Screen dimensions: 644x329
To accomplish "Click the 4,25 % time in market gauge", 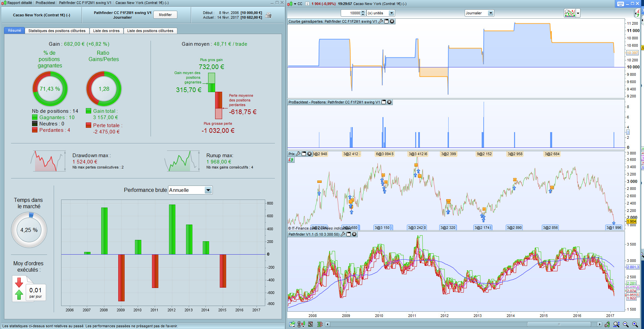I will (x=29, y=230).
